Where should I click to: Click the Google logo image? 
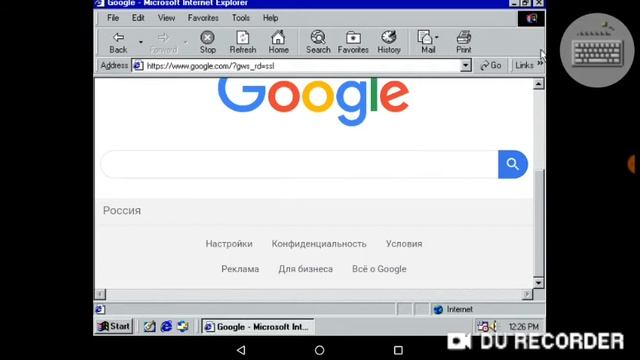313,101
